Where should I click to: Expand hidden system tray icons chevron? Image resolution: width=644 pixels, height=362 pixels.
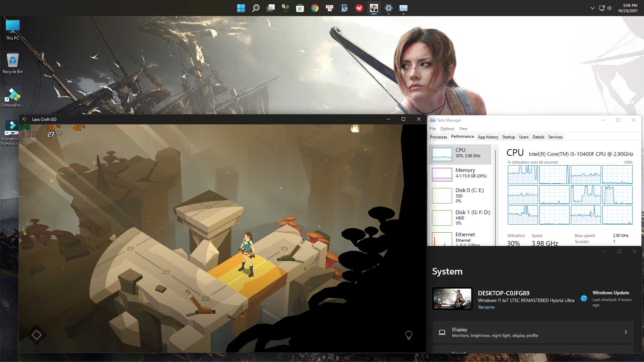coord(592,8)
